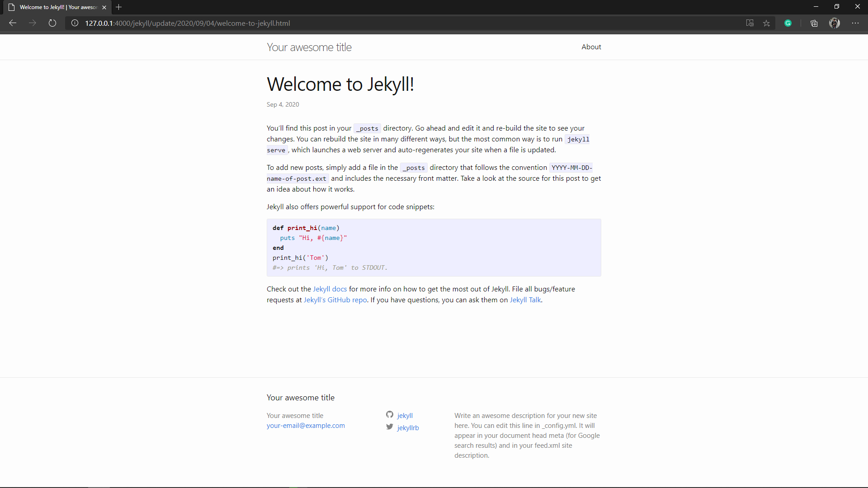Close the Welcome to Jekyll tab
Screen dimensions: 868x488
[x=104, y=7]
